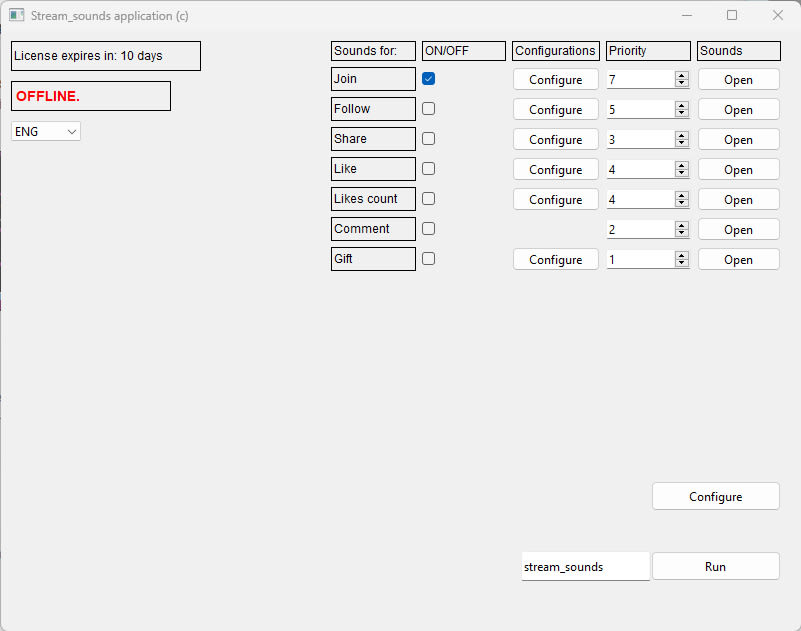Configure the Gift sound settings
The image size is (801, 631).
tap(555, 260)
